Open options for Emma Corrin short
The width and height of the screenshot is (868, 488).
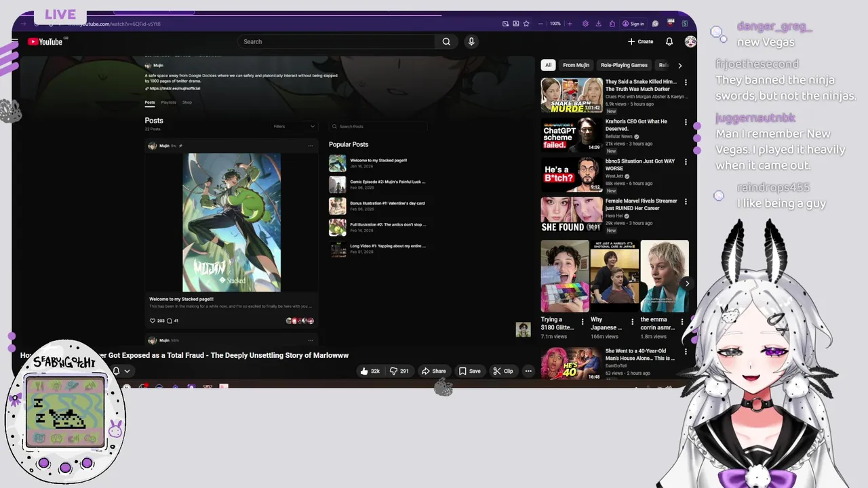(x=682, y=322)
